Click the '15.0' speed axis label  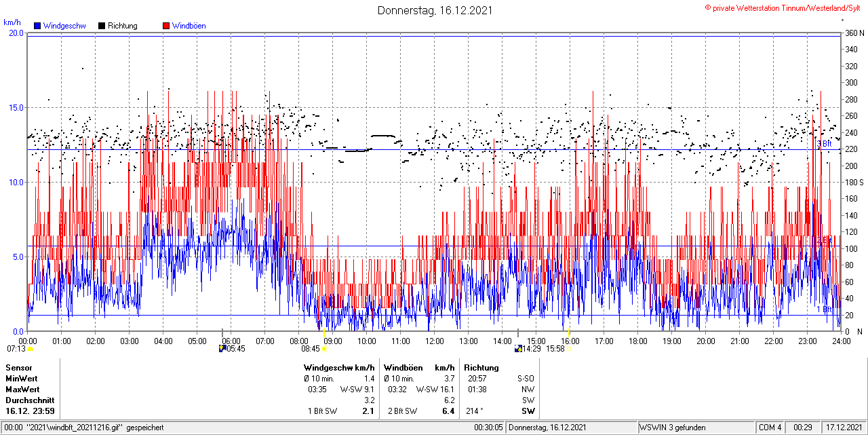click(16, 107)
